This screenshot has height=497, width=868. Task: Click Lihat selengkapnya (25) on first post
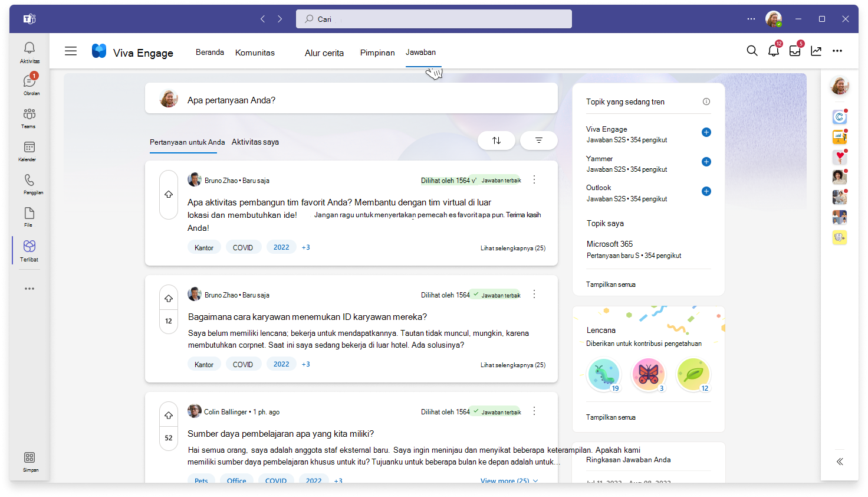[513, 248]
